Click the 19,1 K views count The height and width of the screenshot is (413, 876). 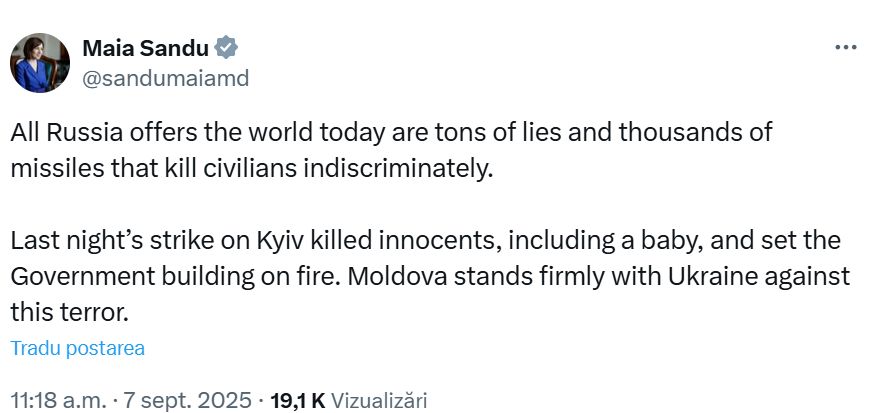coord(297,400)
